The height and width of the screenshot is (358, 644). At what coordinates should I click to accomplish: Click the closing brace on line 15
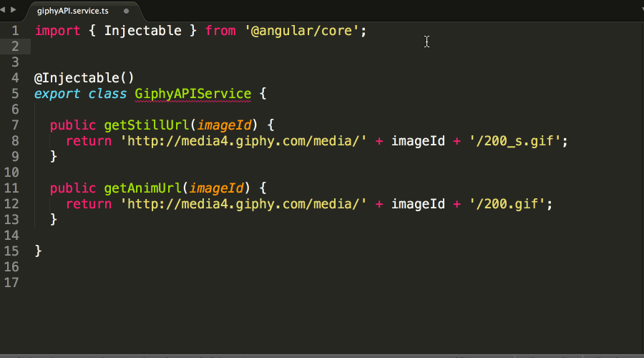click(x=38, y=251)
